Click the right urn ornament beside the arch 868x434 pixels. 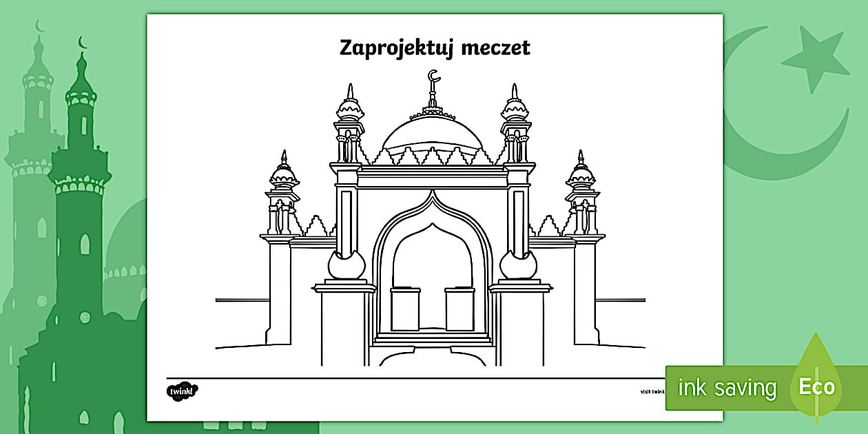(518, 264)
